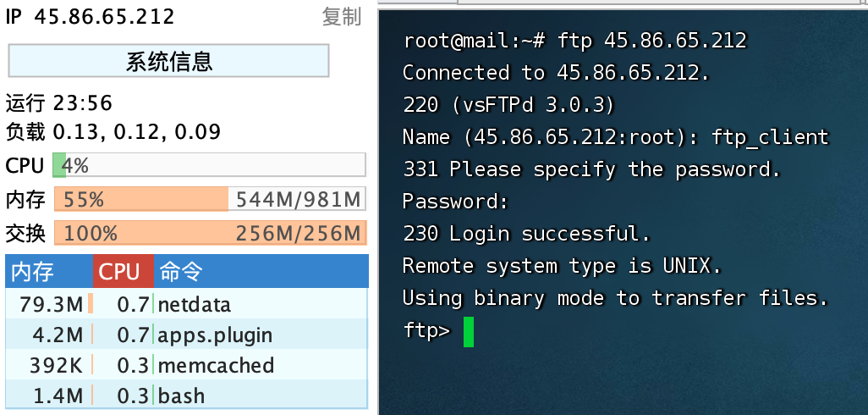
Task: Select the netdata process row
Action: coord(187,304)
